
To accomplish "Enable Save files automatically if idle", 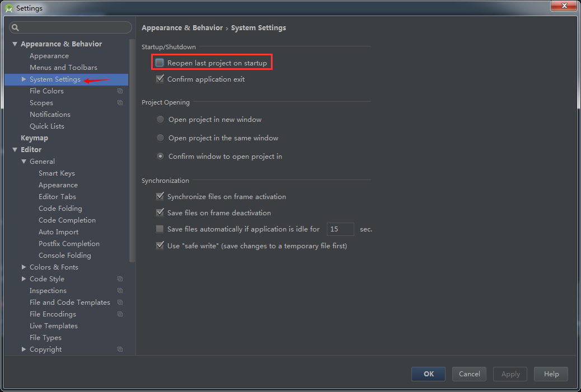I will point(160,229).
